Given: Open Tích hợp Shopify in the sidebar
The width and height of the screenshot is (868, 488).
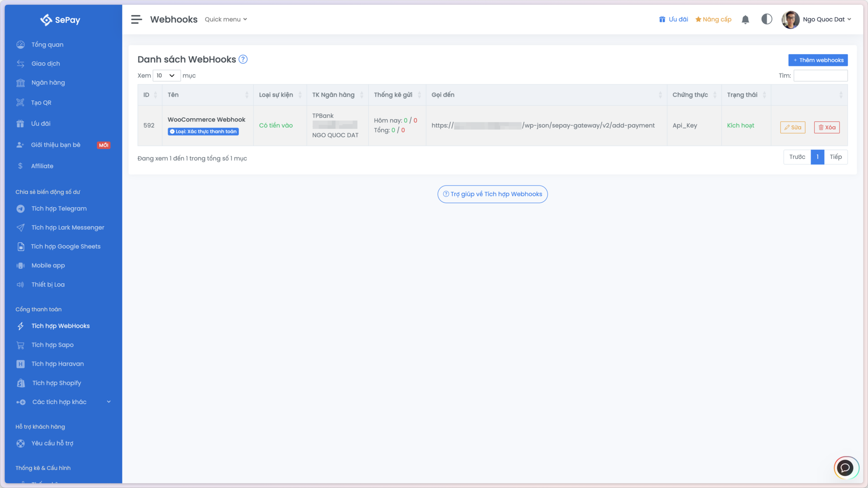Looking at the screenshot, I should (x=56, y=383).
